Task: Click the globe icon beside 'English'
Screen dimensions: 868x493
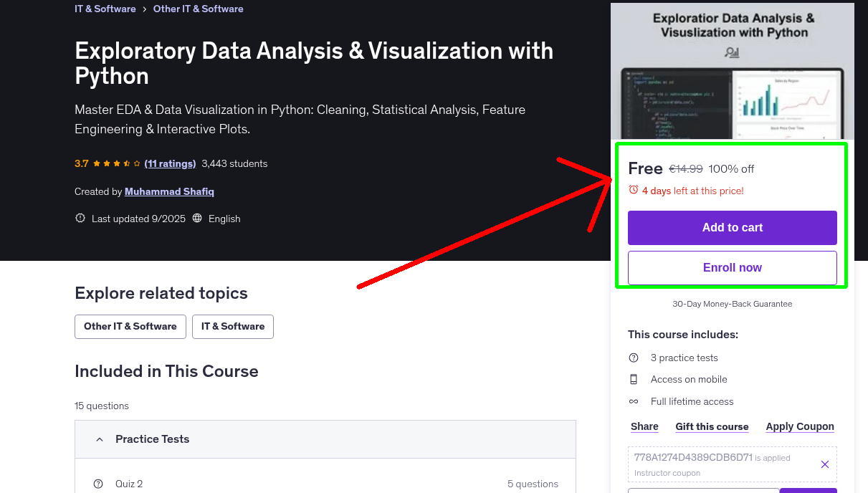Action: coord(197,219)
